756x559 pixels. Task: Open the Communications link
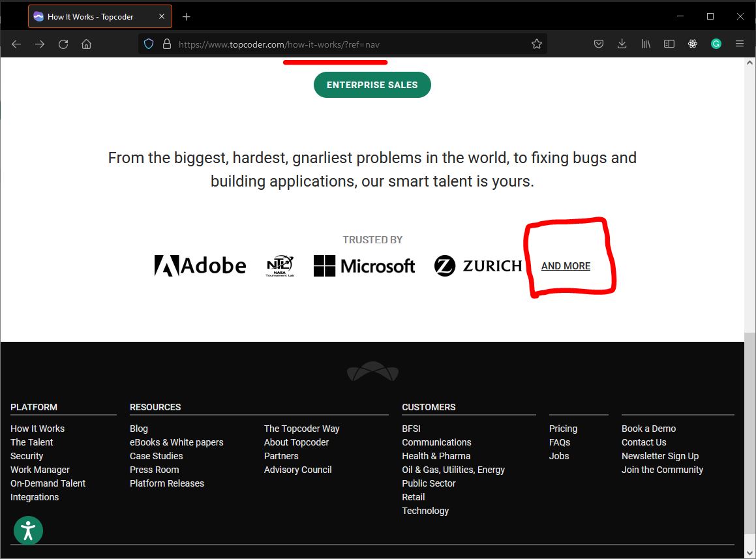437,442
